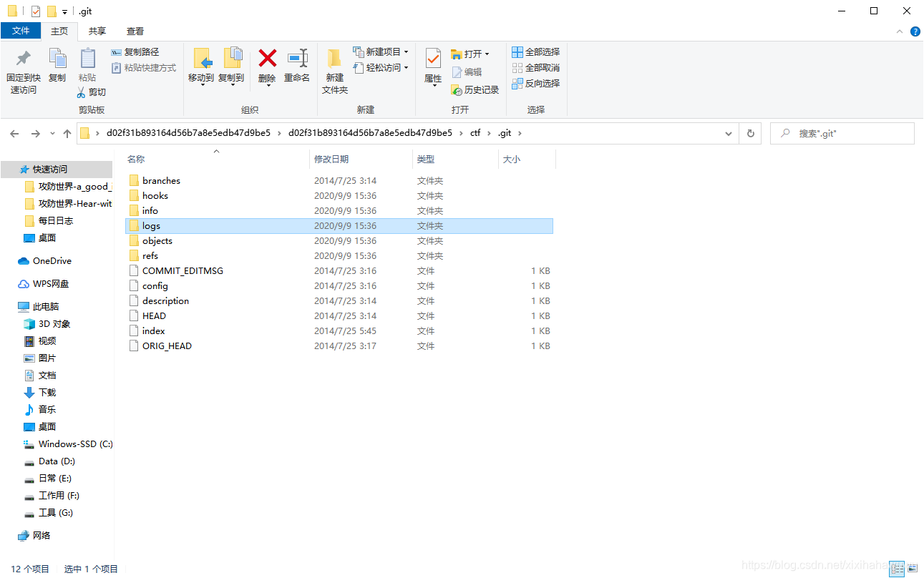Select the COMMIT_EDITMSG file

click(339, 271)
